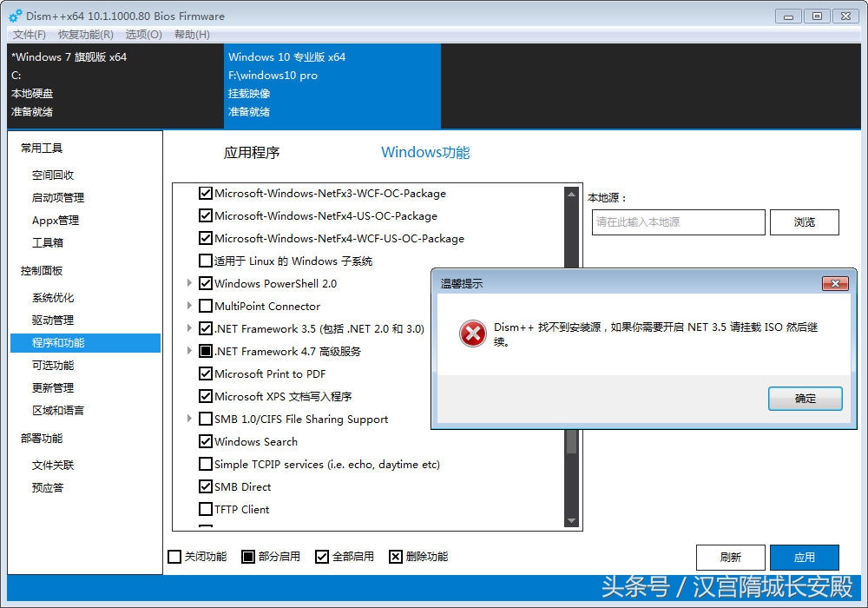Toggle Windows PowerShell 2.0 checkbox
The width and height of the screenshot is (868, 608).
tap(206, 283)
